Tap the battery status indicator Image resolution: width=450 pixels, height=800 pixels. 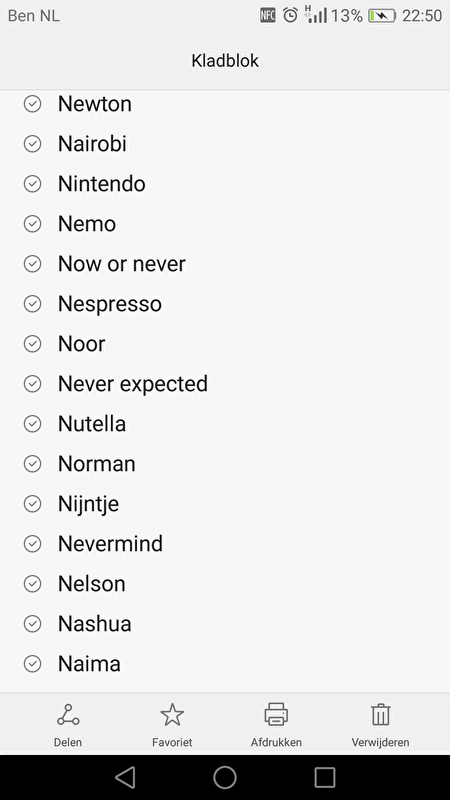[x=382, y=16]
